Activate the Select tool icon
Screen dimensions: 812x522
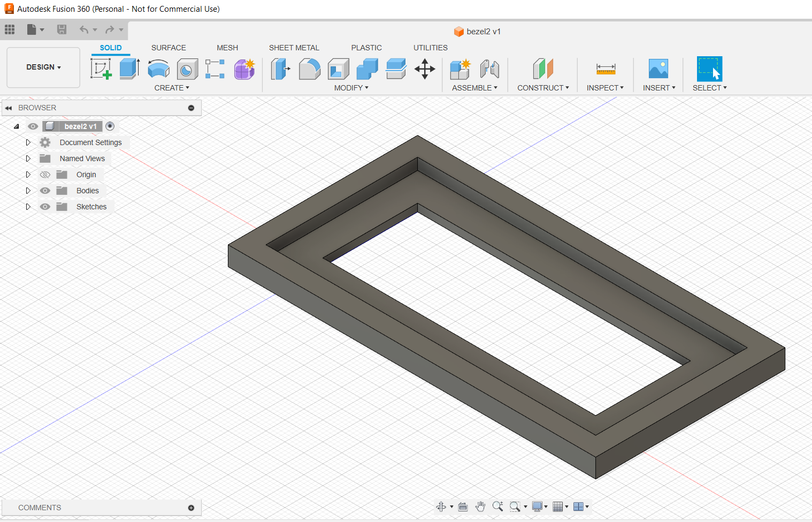709,69
